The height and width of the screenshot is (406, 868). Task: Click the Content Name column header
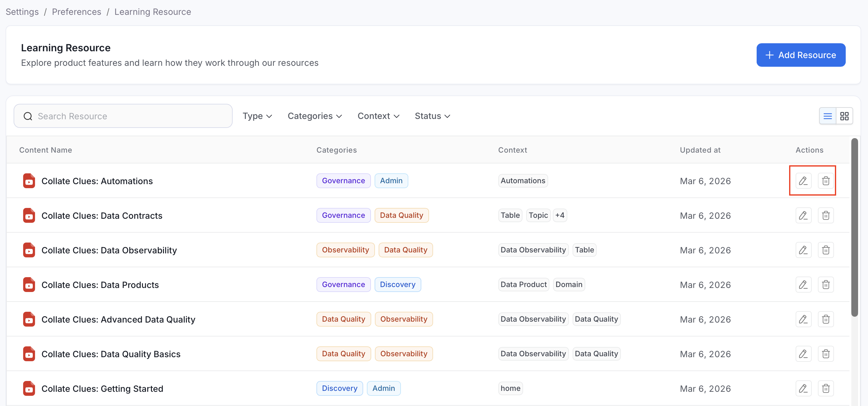click(45, 150)
